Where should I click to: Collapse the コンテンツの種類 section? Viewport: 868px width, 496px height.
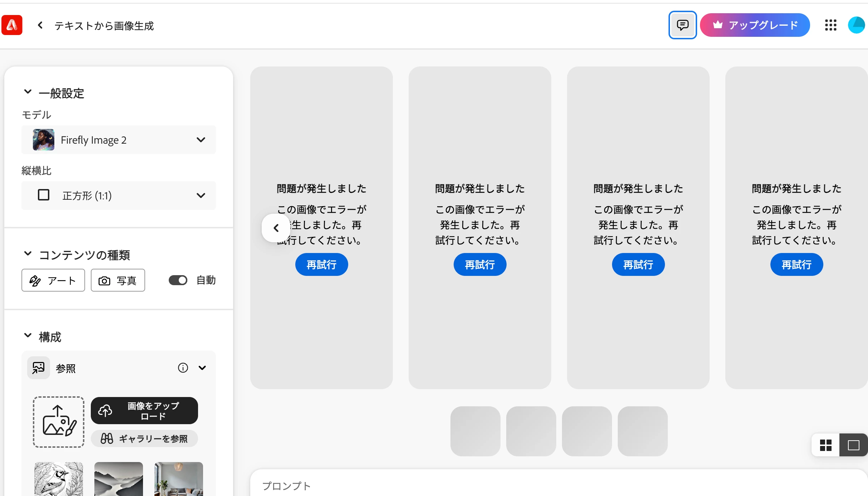[28, 254]
